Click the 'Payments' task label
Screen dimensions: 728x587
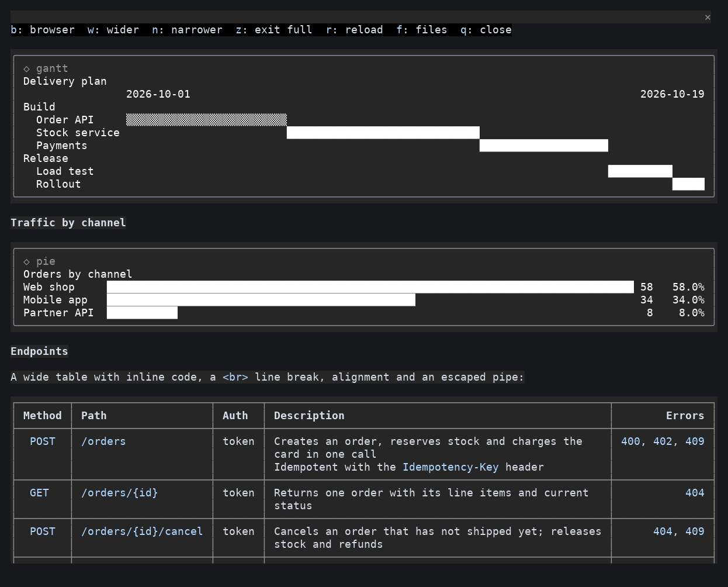(x=61, y=146)
